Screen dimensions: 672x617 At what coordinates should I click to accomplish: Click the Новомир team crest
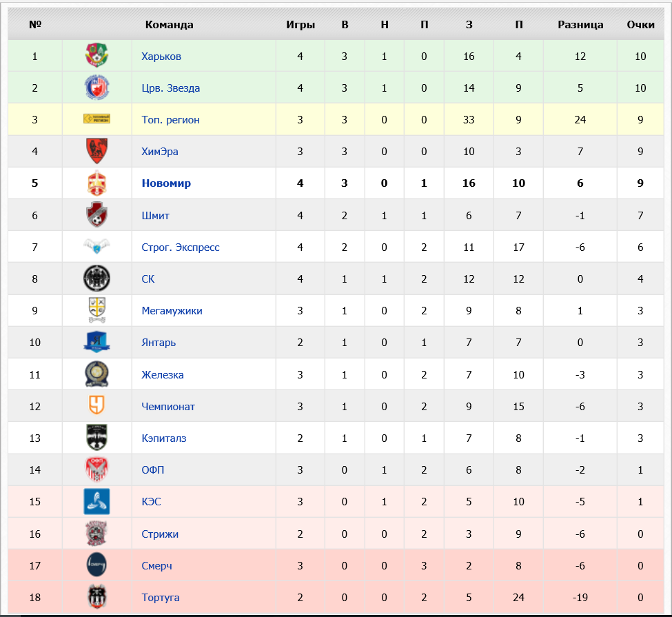97,183
